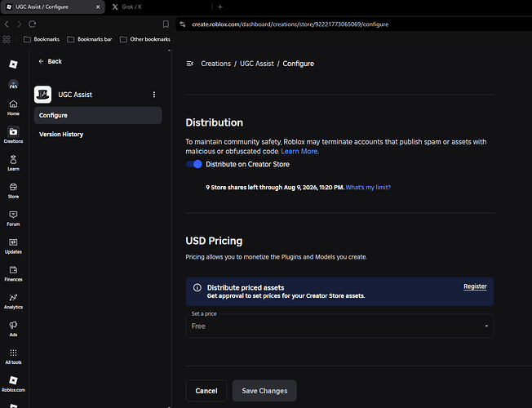Open the Learn section icon
Viewport: 532px width, 408px height.
tap(13, 163)
